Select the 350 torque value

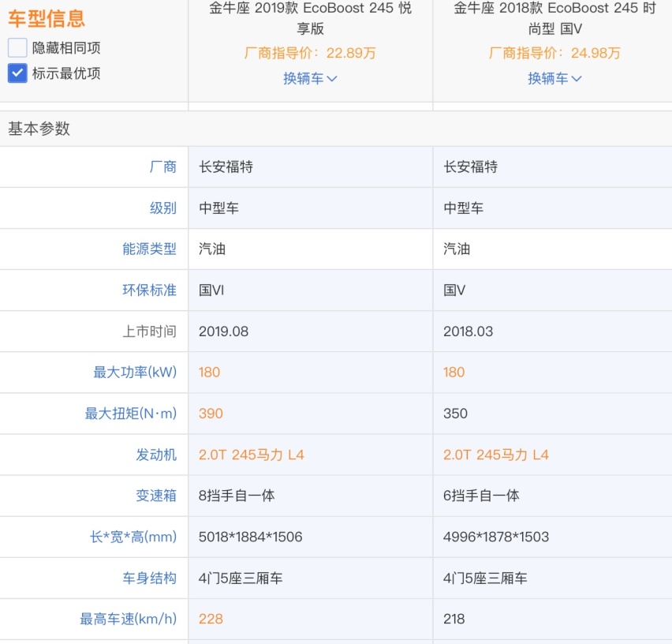(455, 414)
